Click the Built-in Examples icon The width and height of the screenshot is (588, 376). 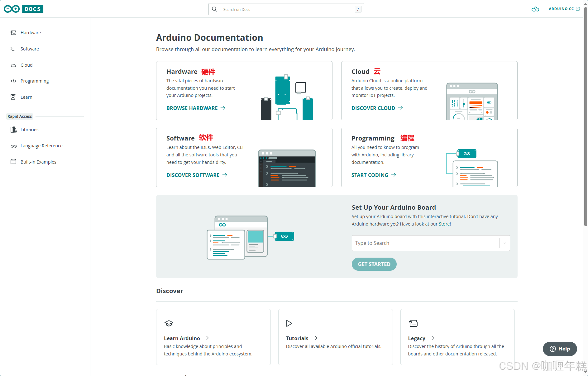[13, 162]
